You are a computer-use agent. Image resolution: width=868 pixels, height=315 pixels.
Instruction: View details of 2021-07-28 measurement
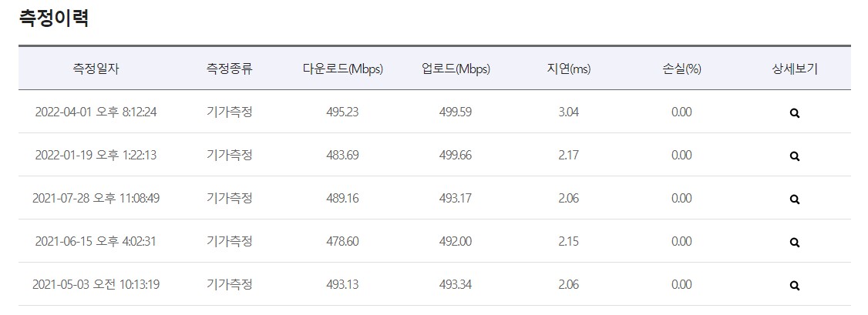795,199
